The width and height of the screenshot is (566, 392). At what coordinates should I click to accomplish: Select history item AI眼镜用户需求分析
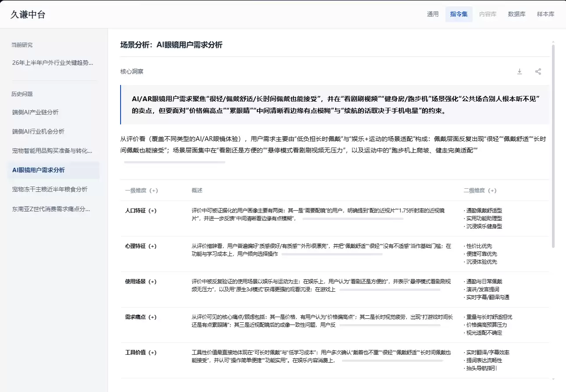tap(53, 170)
